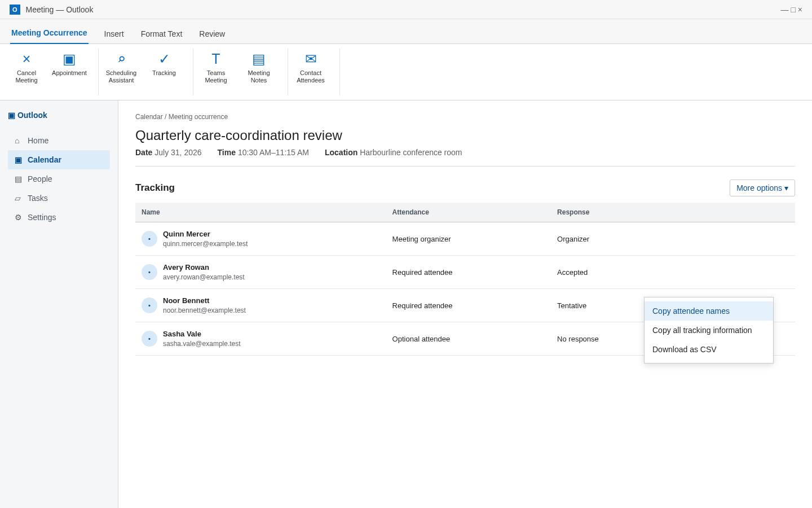This screenshot has height=508, width=812.
Task: Expand the More options dropdown
Action: 762,188
